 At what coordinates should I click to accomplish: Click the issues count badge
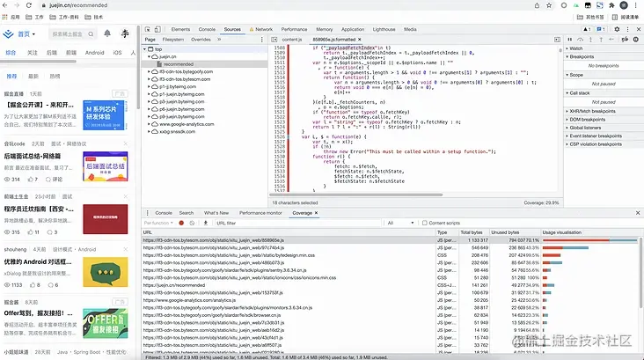pos(601,29)
